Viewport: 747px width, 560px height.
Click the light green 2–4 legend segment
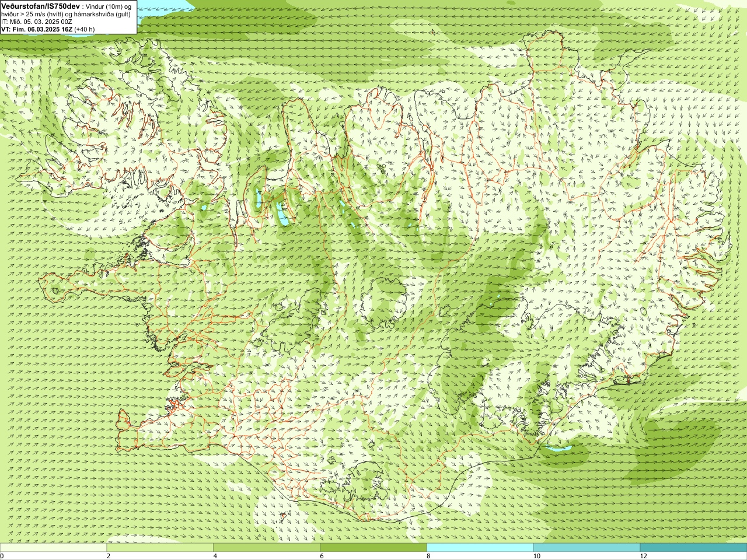click(160, 548)
